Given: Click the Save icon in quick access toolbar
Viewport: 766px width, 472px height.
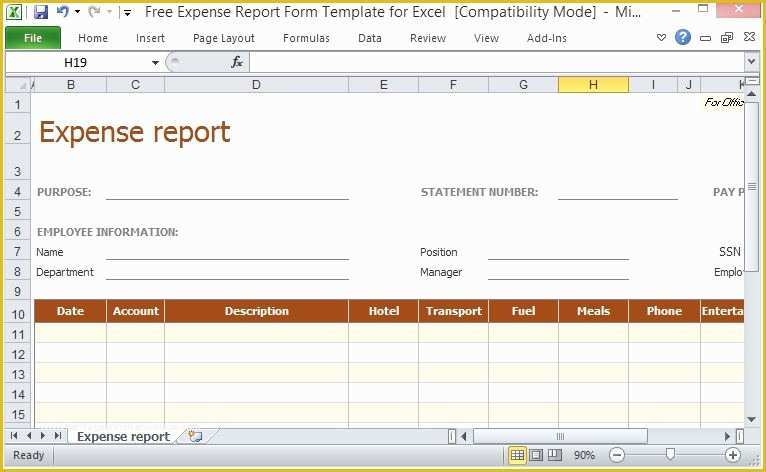Looking at the screenshot, I should pyautogui.click(x=41, y=13).
